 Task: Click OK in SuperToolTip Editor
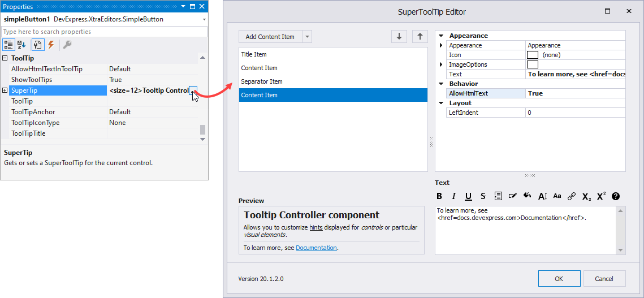coord(559,278)
